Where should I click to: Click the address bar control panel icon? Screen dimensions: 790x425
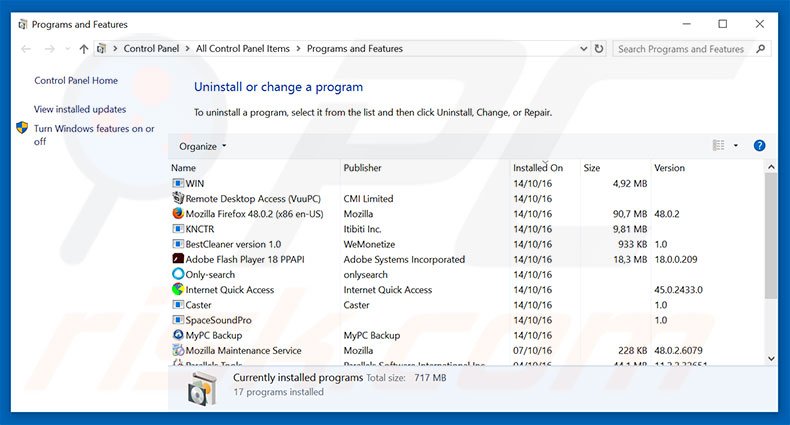pyautogui.click(x=101, y=49)
